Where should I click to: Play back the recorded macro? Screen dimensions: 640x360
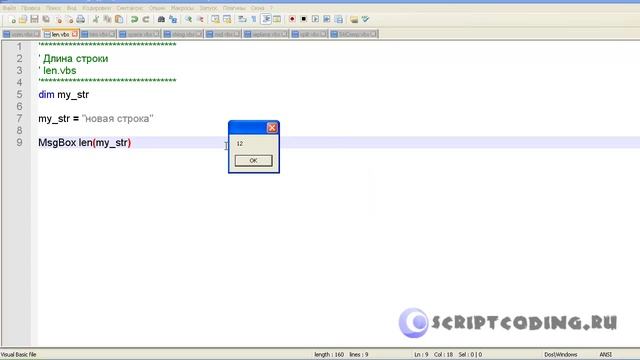[x=315, y=19]
